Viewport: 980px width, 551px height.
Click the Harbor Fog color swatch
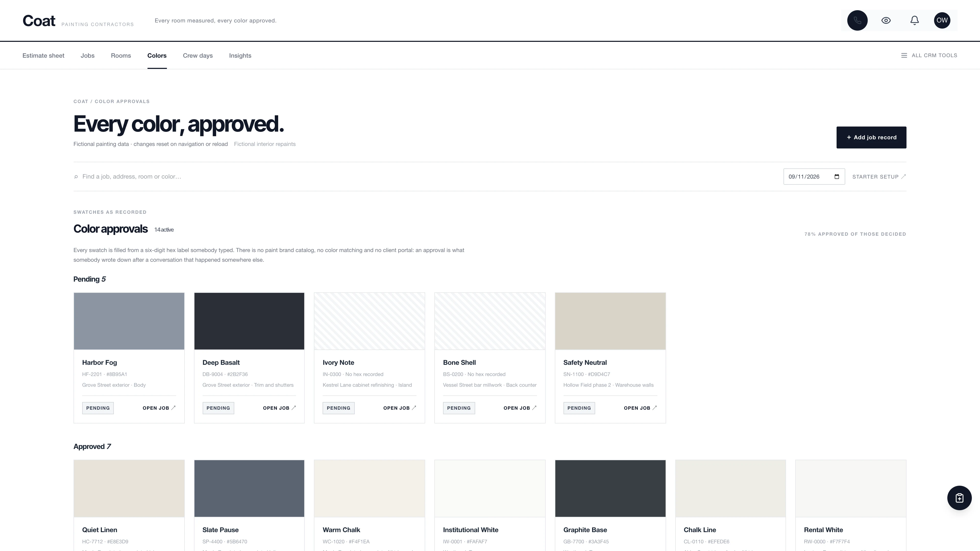(x=129, y=321)
